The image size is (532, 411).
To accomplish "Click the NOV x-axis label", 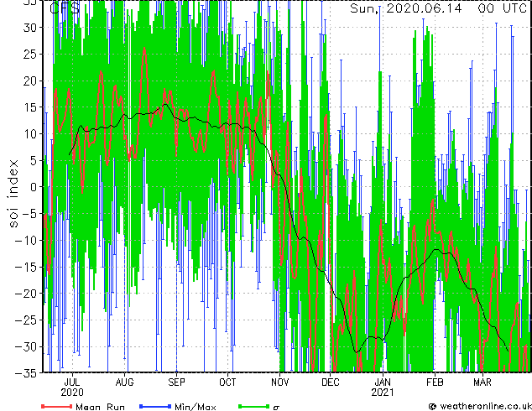I will pyautogui.click(x=280, y=382).
